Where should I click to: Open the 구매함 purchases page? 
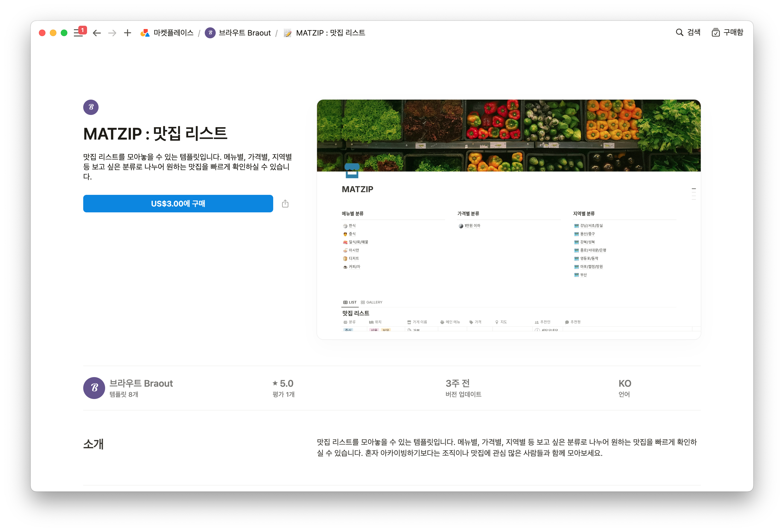tap(727, 32)
